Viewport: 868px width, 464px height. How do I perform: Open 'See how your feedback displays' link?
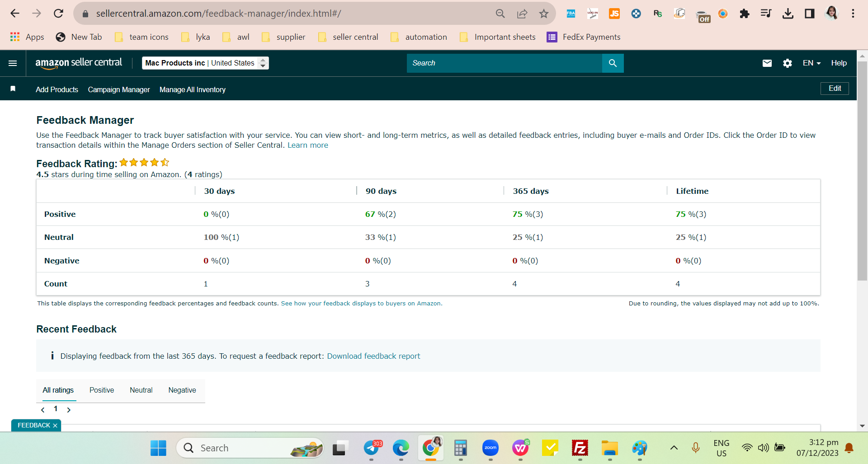point(362,304)
